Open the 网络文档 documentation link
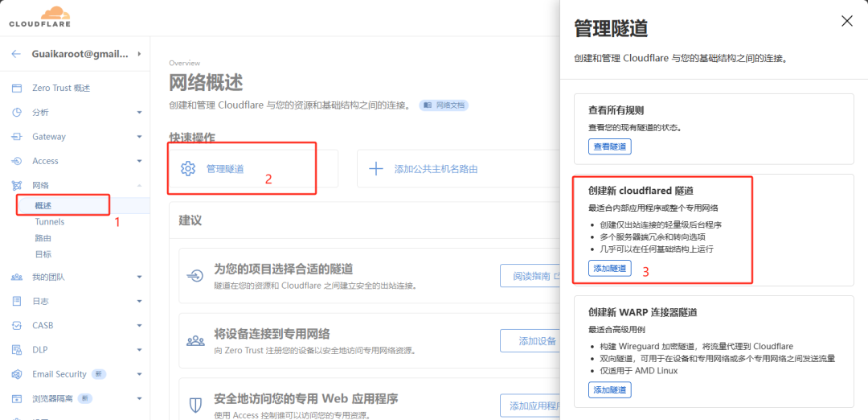This screenshot has width=868, height=420. point(444,105)
